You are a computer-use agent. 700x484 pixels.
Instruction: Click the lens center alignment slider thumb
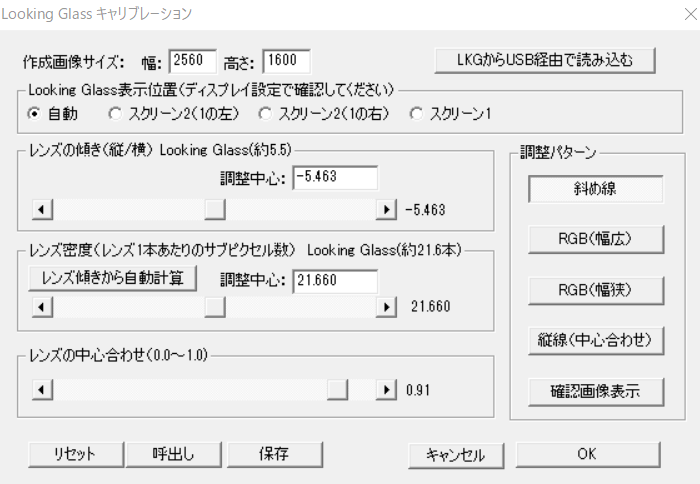click(337, 390)
